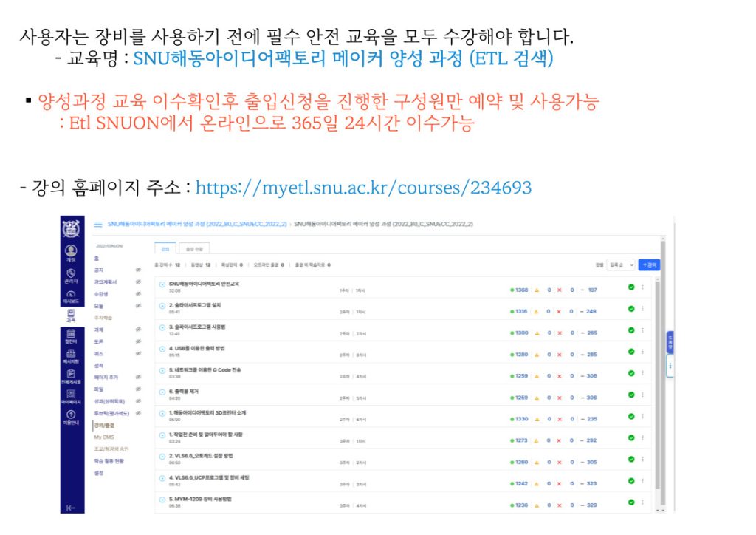Open the myetl.snu.ac.kr course homepage link
Viewport: 756px width, 535px height.
(x=363, y=188)
